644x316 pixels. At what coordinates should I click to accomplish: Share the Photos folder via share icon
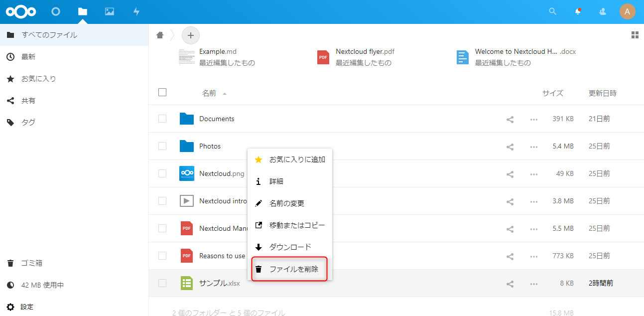click(510, 147)
